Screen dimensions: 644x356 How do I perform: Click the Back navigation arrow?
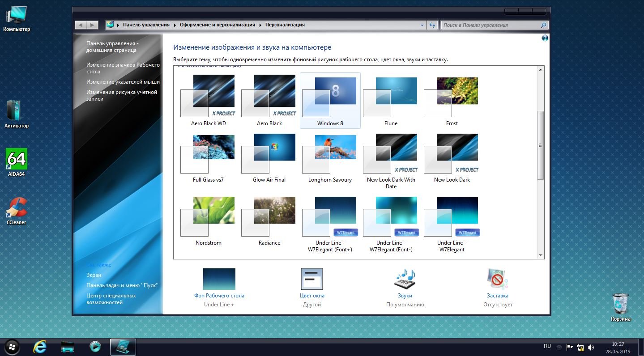pos(81,25)
